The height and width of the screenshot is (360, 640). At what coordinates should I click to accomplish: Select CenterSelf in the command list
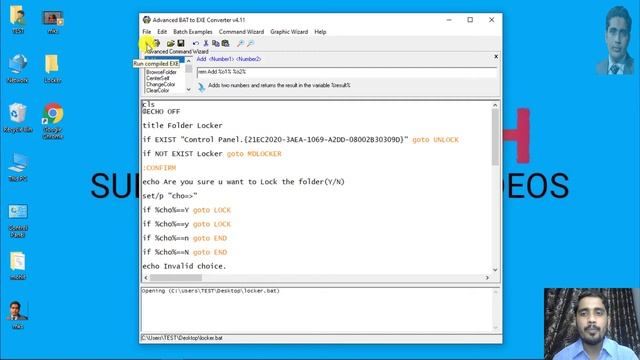click(x=158, y=78)
